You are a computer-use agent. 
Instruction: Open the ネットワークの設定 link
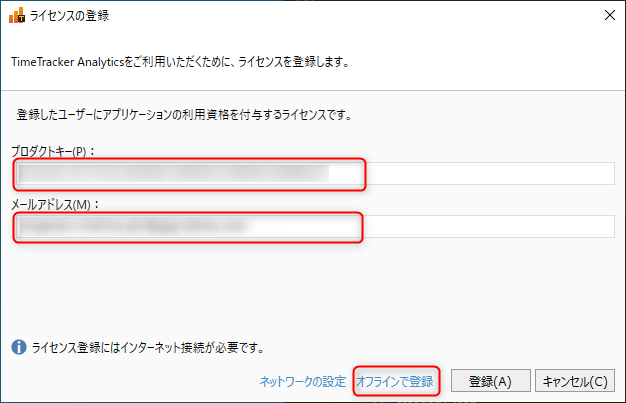click(x=302, y=381)
